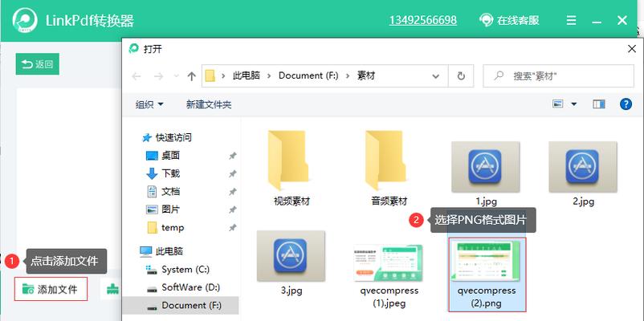
Task: Click the 在线客服 link
Action: tap(518, 20)
